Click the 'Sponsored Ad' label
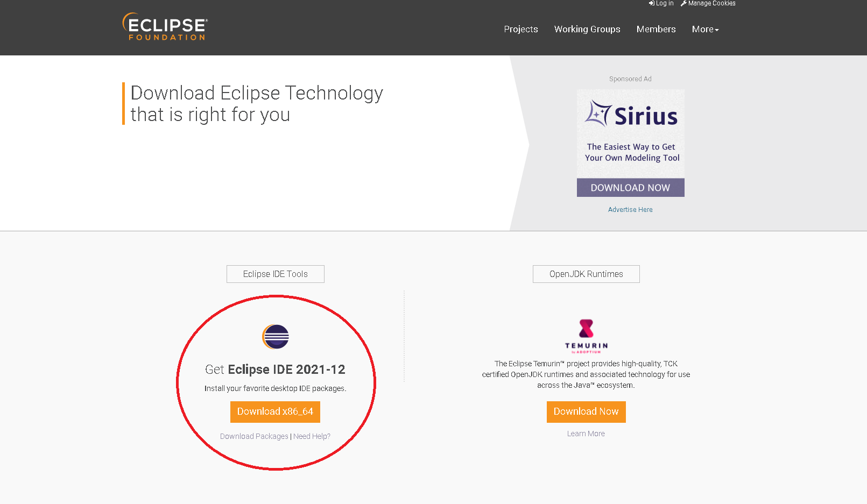The height and width of the screenshot is (504, 867). 630,79
